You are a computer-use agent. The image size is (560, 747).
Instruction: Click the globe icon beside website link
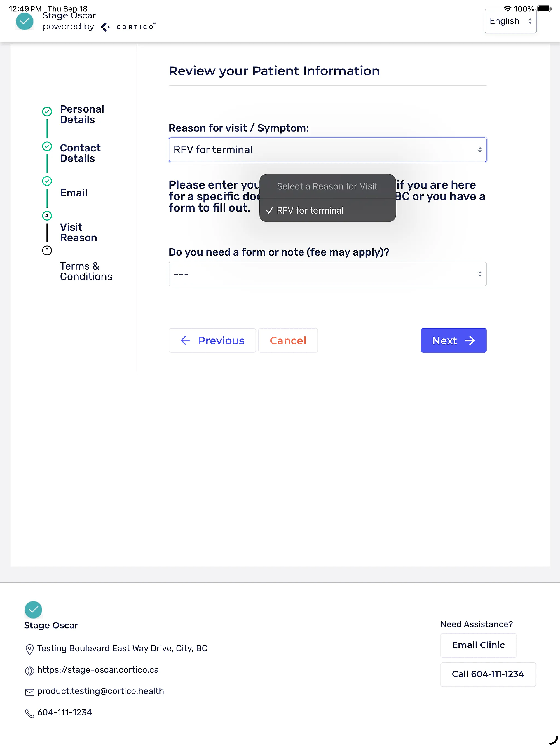click(30, 671)
